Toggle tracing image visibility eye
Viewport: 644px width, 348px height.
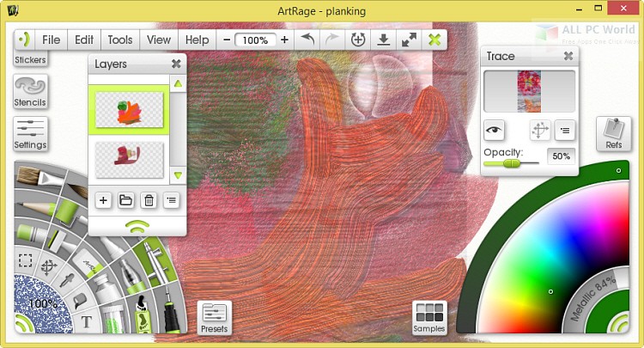tap(494, 131)
